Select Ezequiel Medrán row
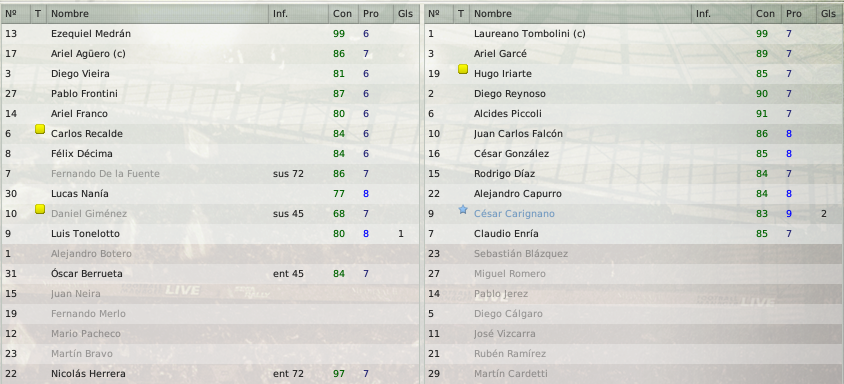The height and width of the screenshot is (384, 844). tap(210, 34)
